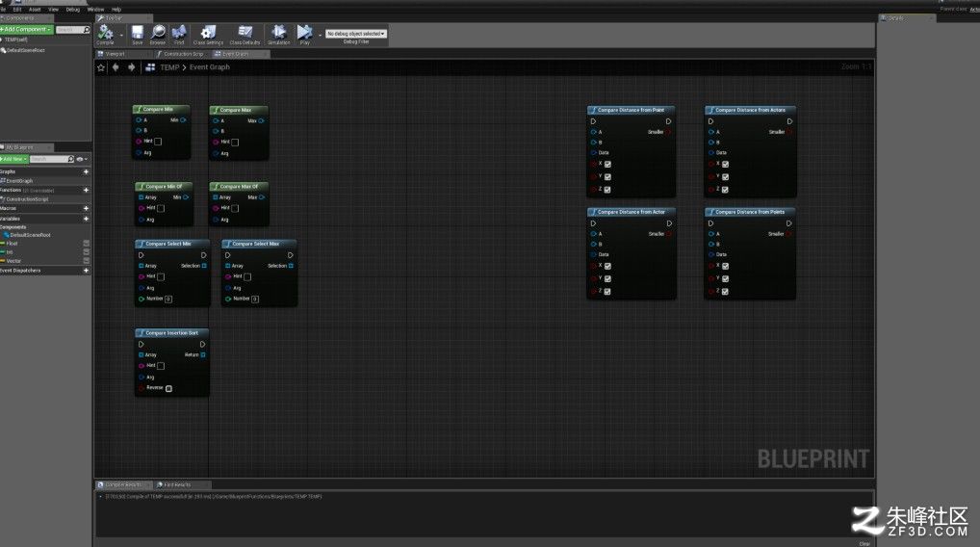Screen dimensions: 980x547
Task: Click the Clear button in Compiler Results
Action: click(x=864, y=543)
